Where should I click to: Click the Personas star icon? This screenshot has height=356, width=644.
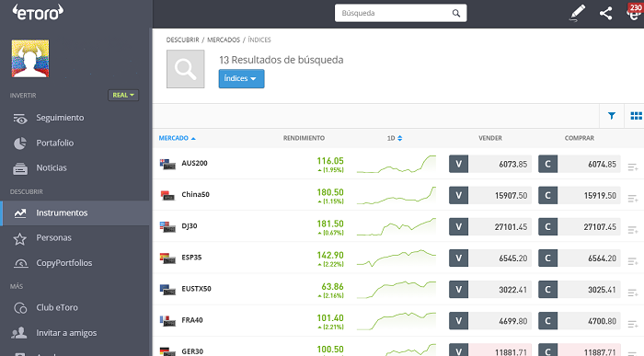(x=19, y=238)
